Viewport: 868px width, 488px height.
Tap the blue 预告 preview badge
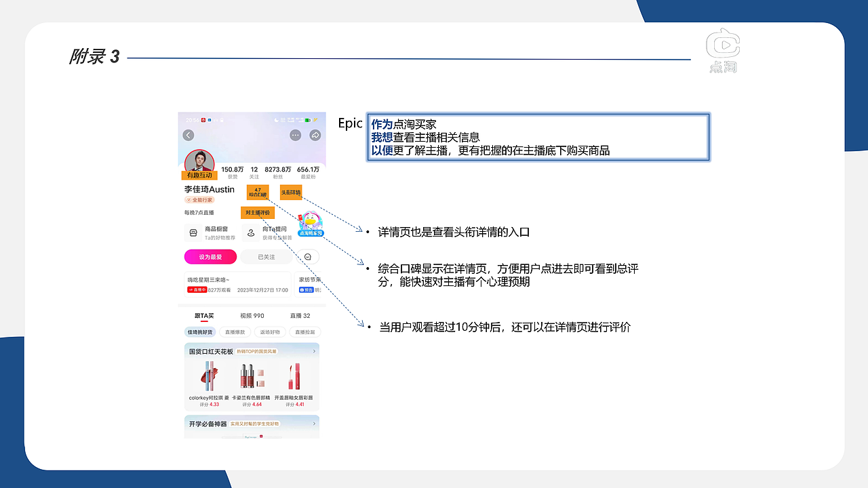click(x=307, y=290)
